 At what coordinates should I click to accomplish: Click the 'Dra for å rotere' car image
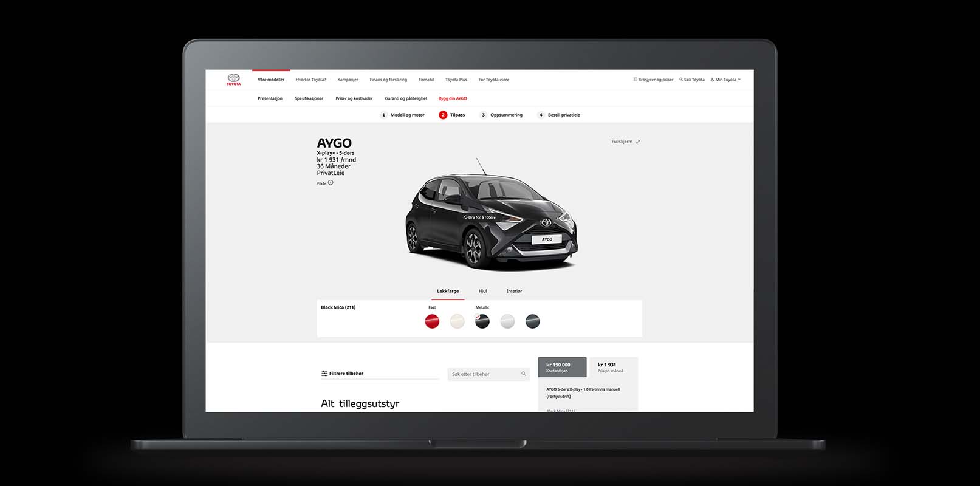coord(491,219)
